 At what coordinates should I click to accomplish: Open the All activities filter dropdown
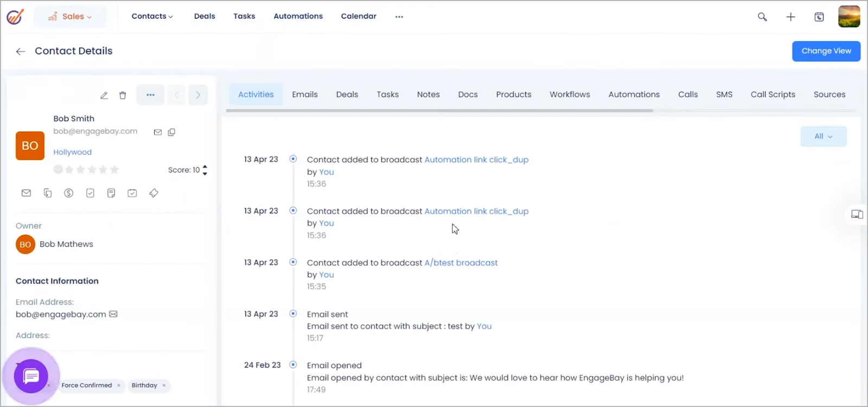point(824,137)
